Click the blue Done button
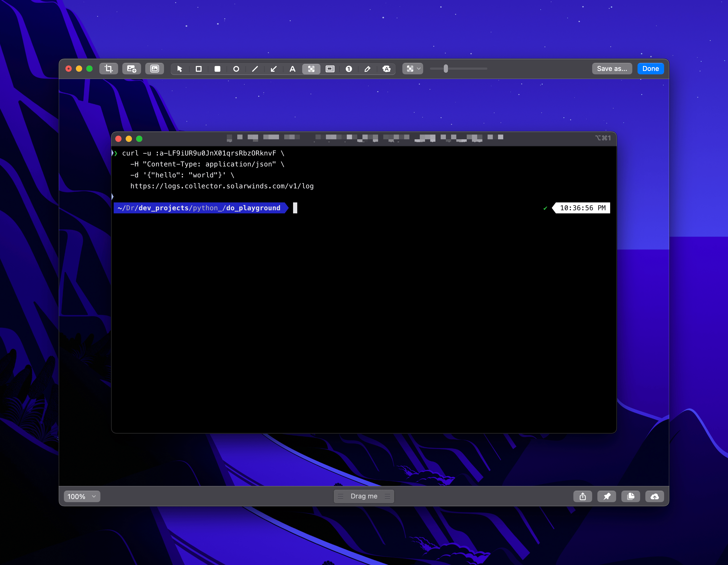This screenshot has width=728, height=565. [x=651, y=69]
